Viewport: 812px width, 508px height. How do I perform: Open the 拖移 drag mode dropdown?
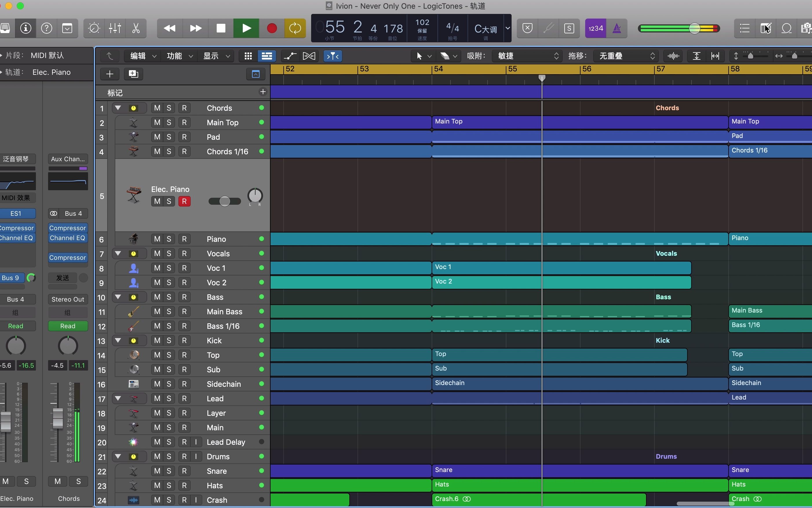626,56
